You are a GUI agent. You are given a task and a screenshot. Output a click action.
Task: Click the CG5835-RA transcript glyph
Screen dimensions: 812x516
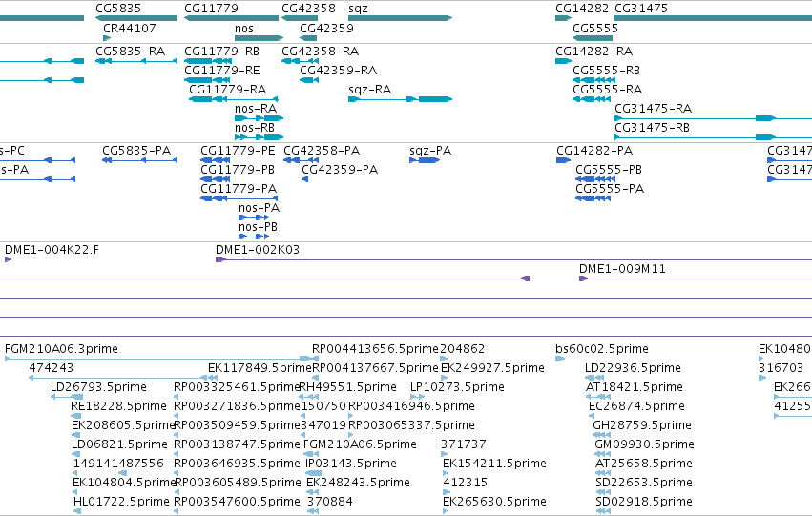136,61
